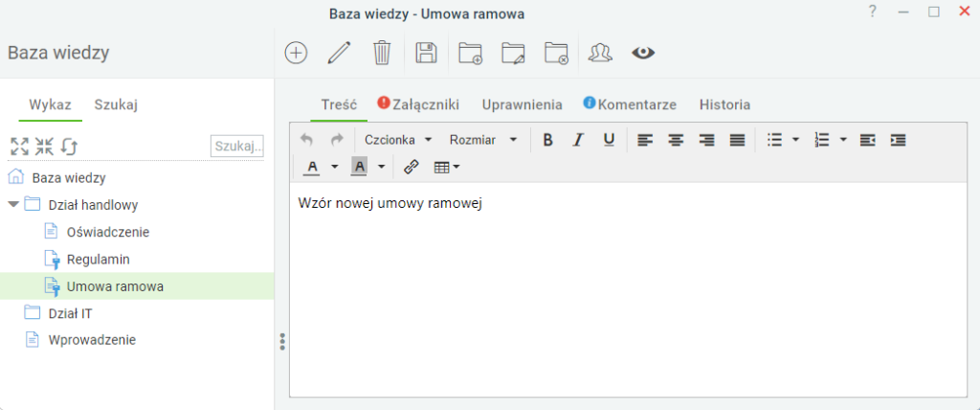Decrease paragraph indent
980x410 pixels.
(x=867, y=140)
